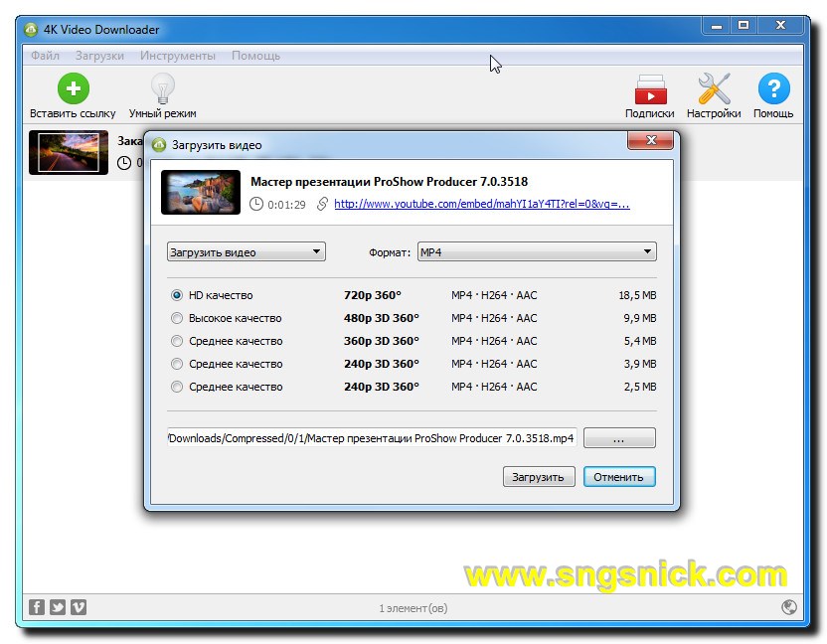Click the green Paste Link plus icon
Image resolution: width=827 pixels, height=644 pixels.
[x=74, y=88]
